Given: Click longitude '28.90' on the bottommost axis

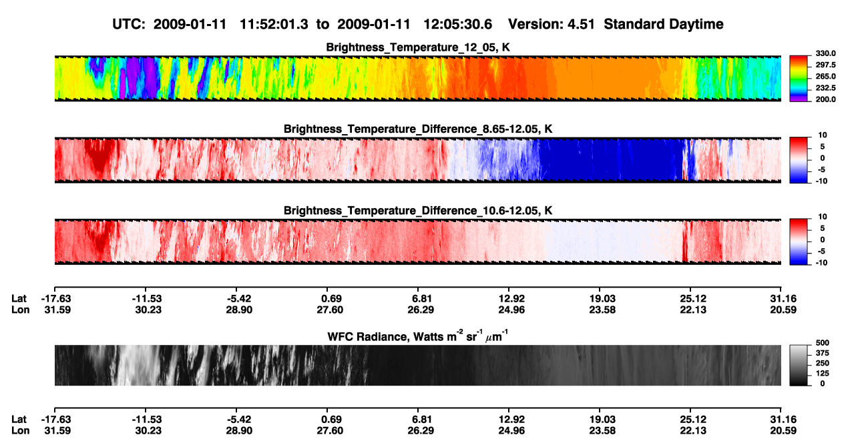Looking at the screenshot, I should click(x=240, y=431).
